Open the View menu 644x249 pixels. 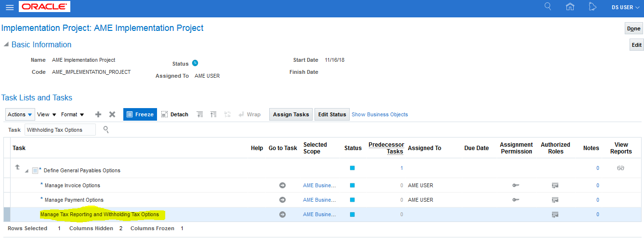point(47,114)
